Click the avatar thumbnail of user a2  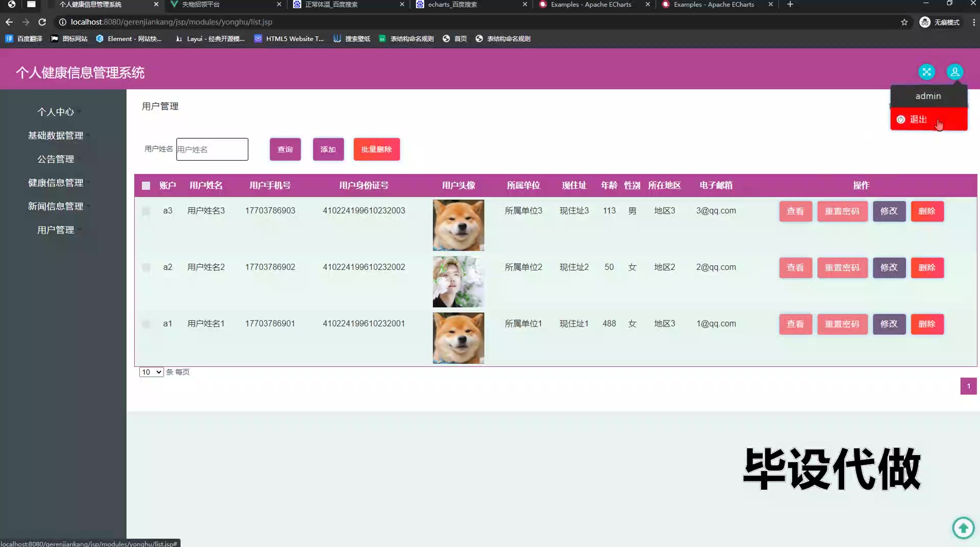(458, 282)
